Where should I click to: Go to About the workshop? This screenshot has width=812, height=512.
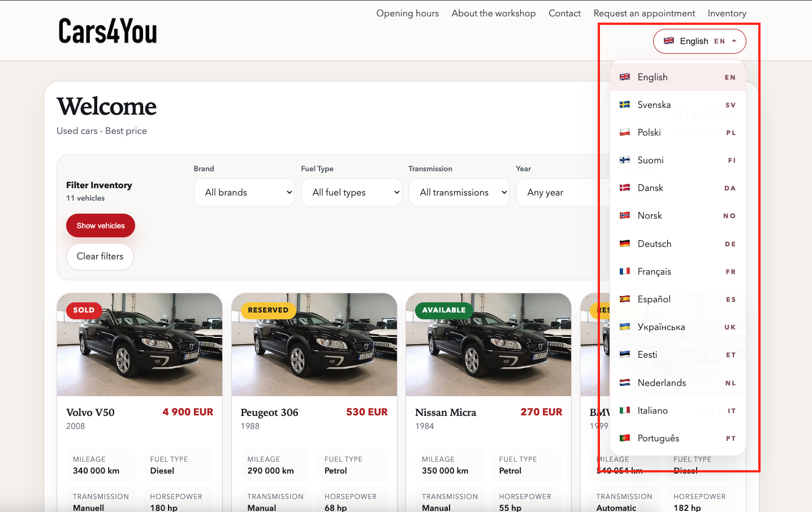point(494,13)
